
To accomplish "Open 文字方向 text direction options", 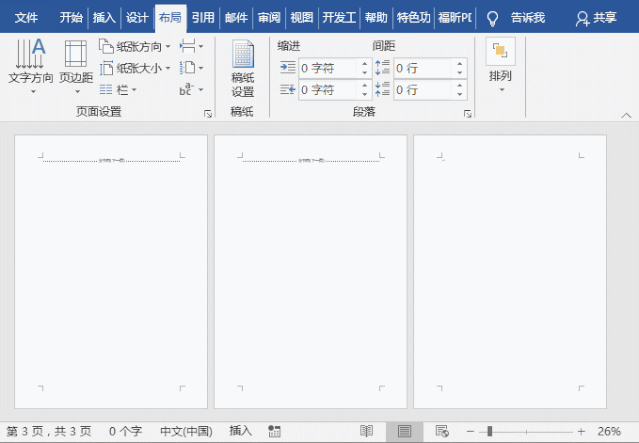I will pyautogui.click(x=31, y=66).
